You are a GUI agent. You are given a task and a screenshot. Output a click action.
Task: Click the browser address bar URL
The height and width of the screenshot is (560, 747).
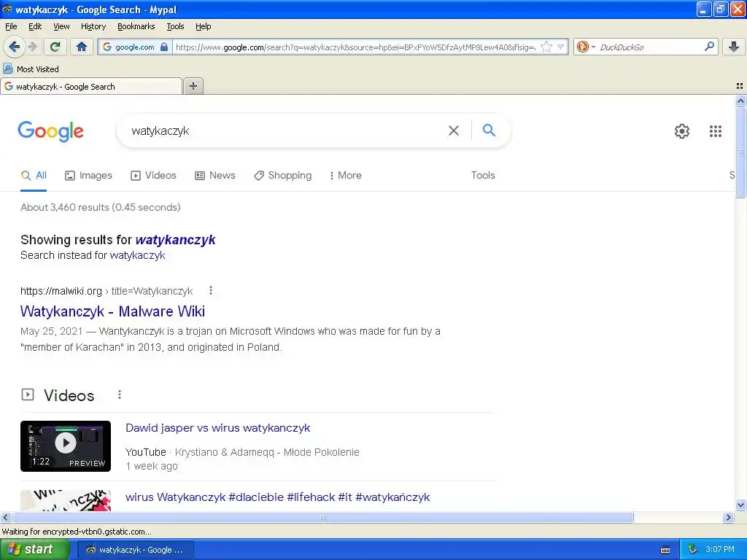coord(355,47)
